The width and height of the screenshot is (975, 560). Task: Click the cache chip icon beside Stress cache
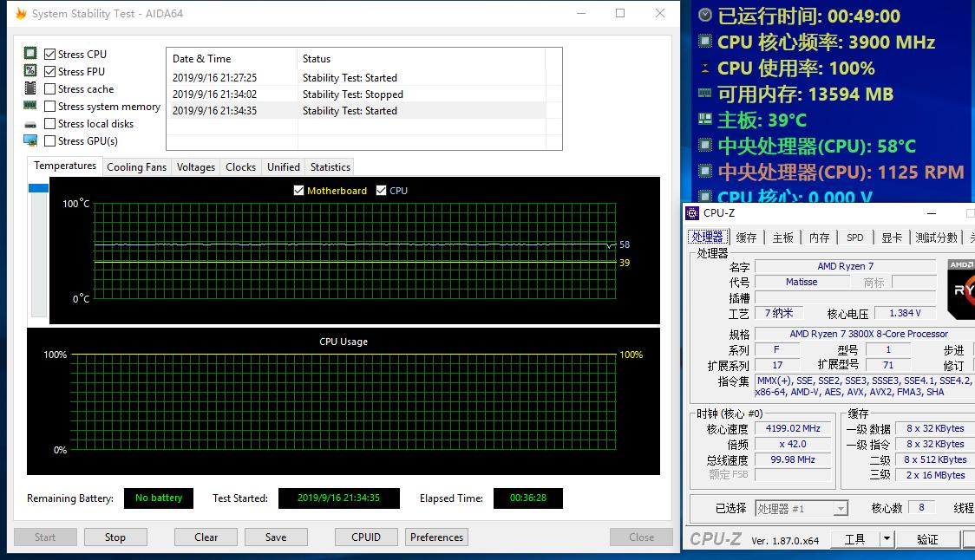coord(29,88)
